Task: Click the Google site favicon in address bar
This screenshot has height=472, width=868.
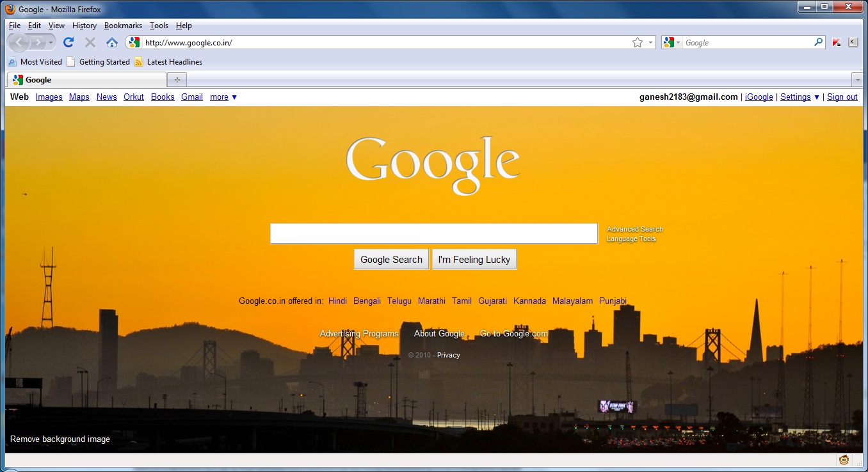Action: click(x=134, y=42)
